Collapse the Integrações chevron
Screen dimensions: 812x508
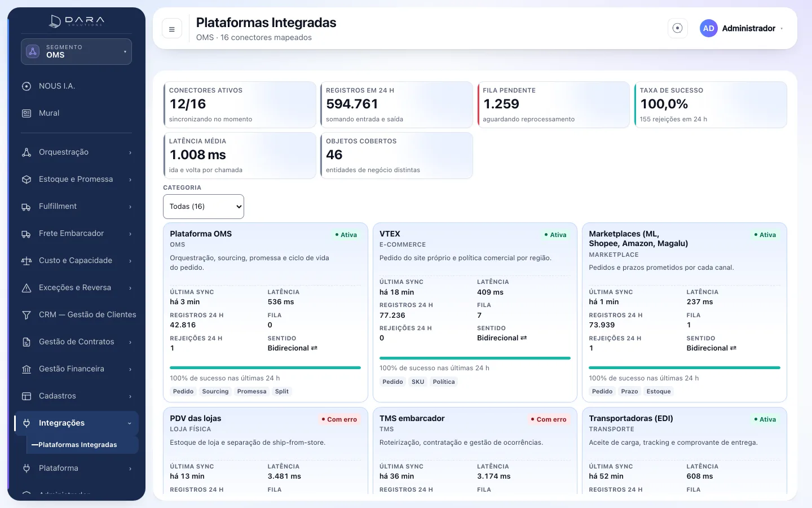(130, 423)
